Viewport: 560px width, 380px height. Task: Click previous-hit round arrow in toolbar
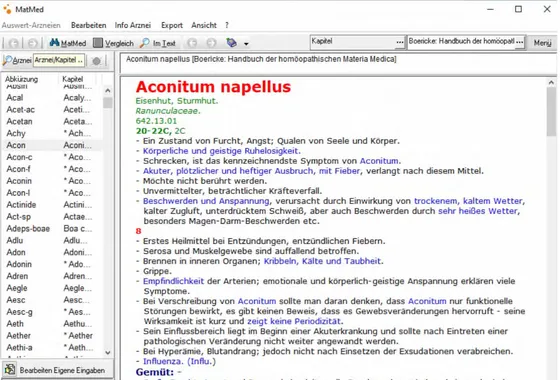[x=192, y=43]
